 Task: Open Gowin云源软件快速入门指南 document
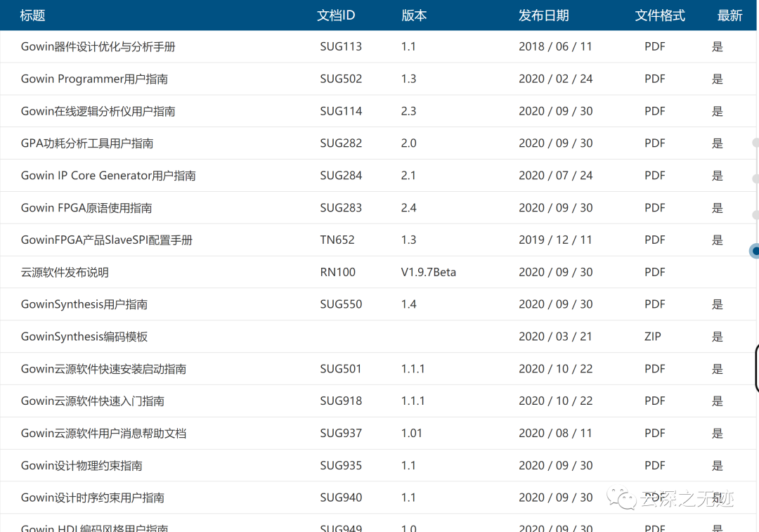click(93, 401)
